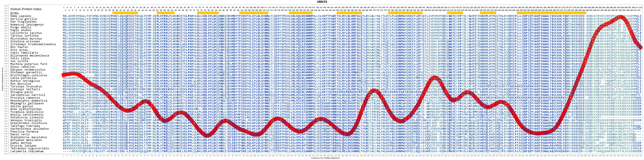Click the ECRs row label
The image size is (644, 160).
pyautogui.click(x=15, y=13)
